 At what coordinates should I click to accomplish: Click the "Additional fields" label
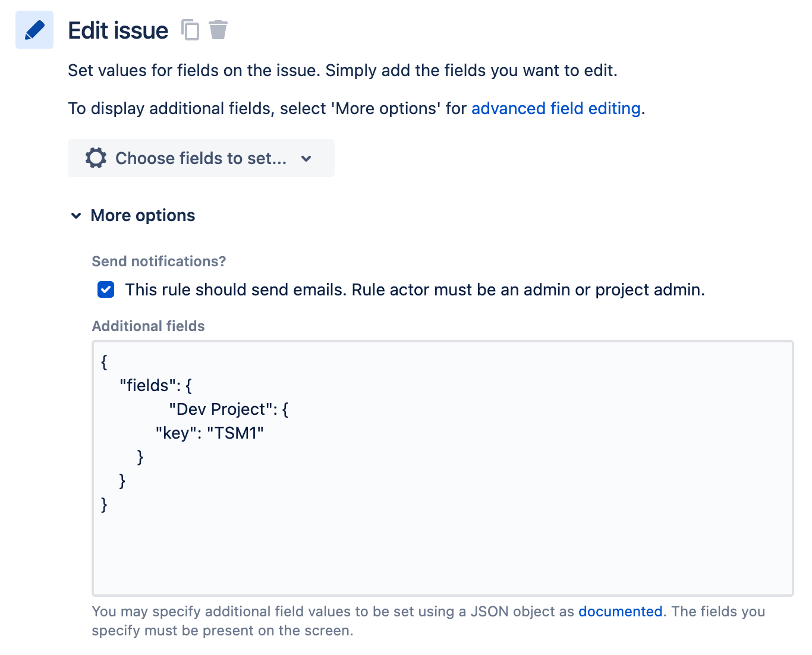click(x=148, y=326)
